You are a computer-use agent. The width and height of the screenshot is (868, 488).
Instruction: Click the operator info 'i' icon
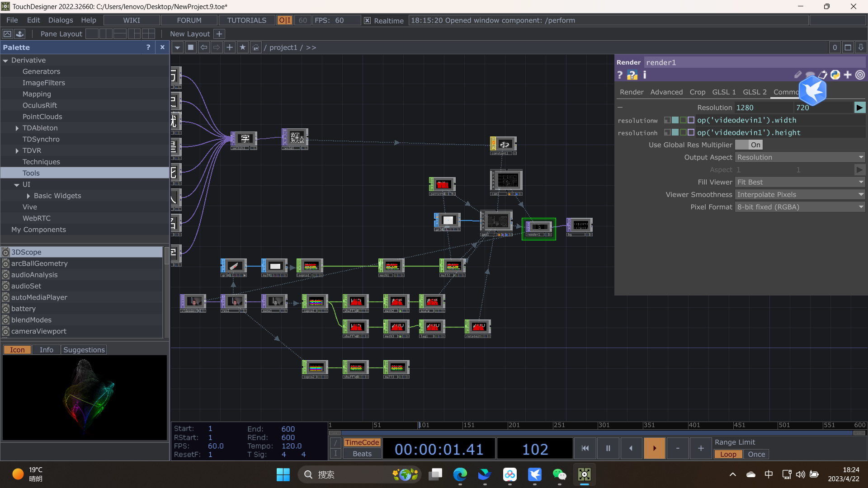pyautogui.click(x=645, y=75)
